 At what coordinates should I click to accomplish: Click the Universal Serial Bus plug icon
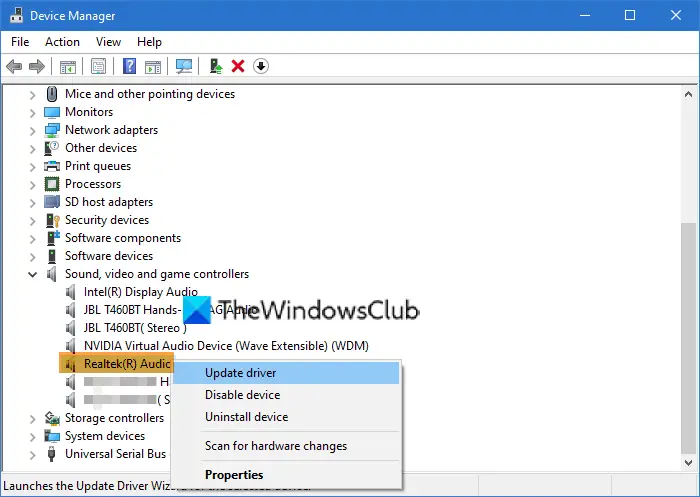[51, 454]
